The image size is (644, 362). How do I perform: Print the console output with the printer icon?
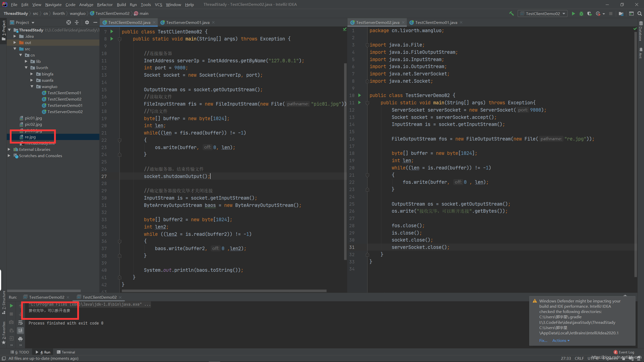coord(20,339)
